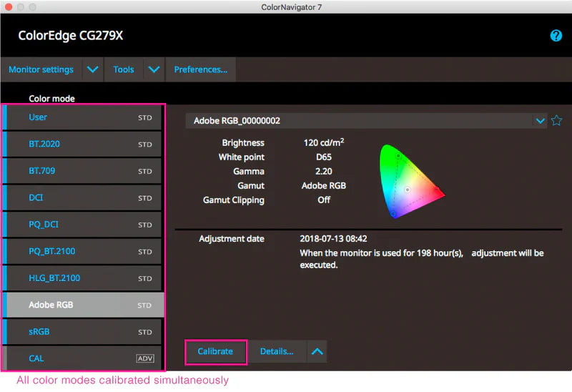The height and width of the screenshot is (392, 572).
Task: Switch to the sRGB color mode
Action: [x=39, y=332]
